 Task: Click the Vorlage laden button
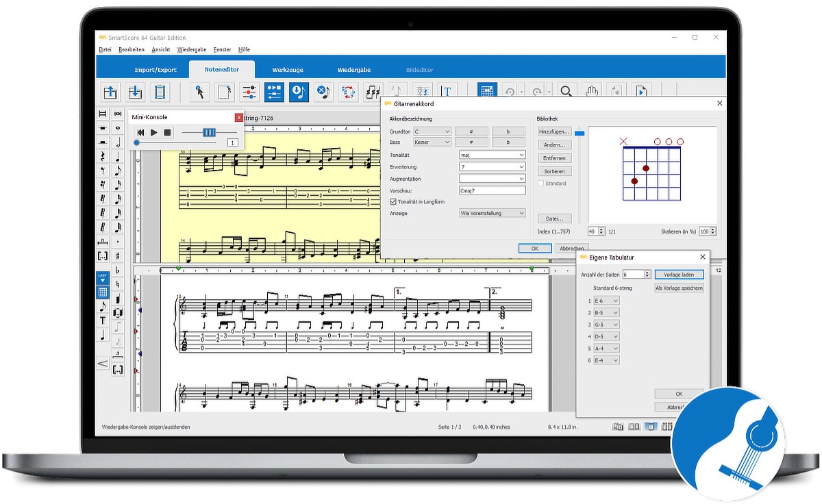680,275
